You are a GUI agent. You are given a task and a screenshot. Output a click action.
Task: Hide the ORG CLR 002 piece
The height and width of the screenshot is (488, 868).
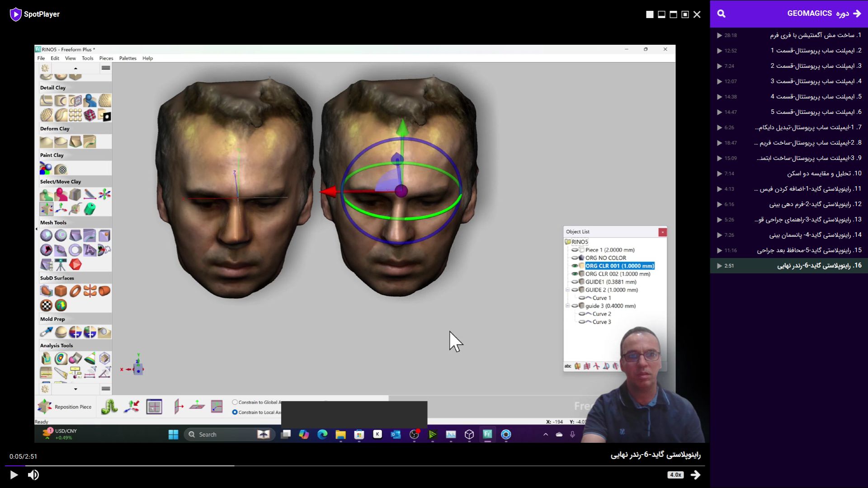575,274
